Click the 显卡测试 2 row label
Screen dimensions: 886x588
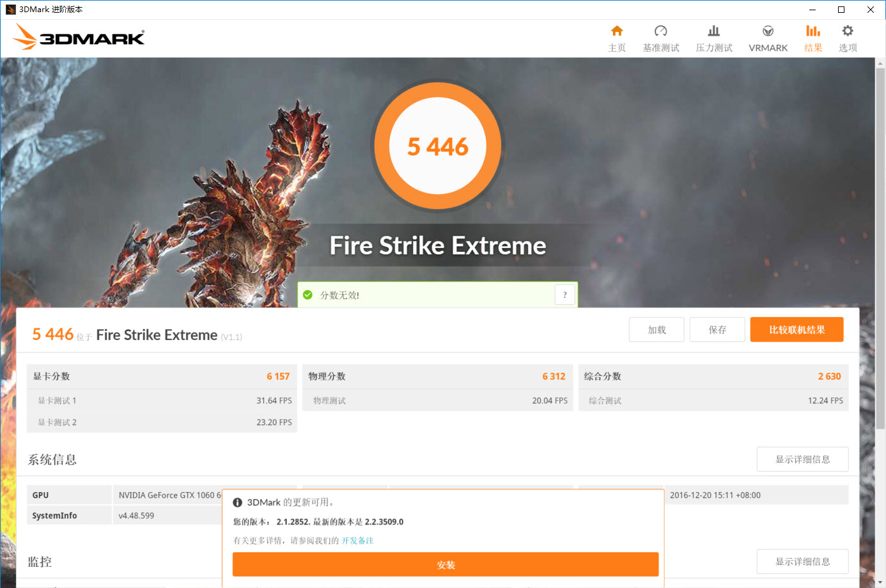pyautogui.click(x=57, y=422)
